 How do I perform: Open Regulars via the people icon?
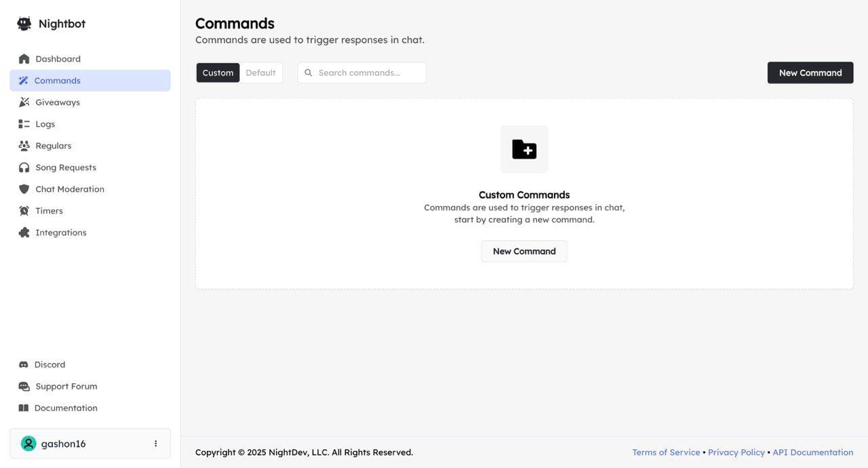pyautogui.click(x=24, y=146)
